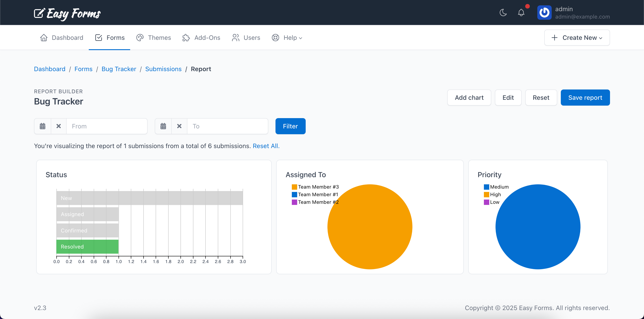This screenshot has width=644, height=319.
Task: Click the notification bell icon
Action: click(x=521, y=13)
